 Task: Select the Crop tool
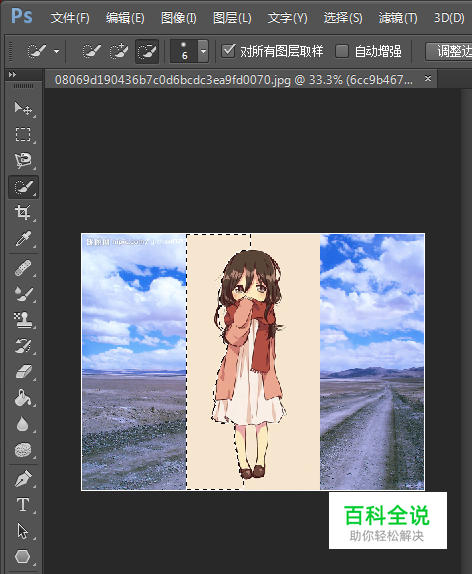[x=23, y=213]
